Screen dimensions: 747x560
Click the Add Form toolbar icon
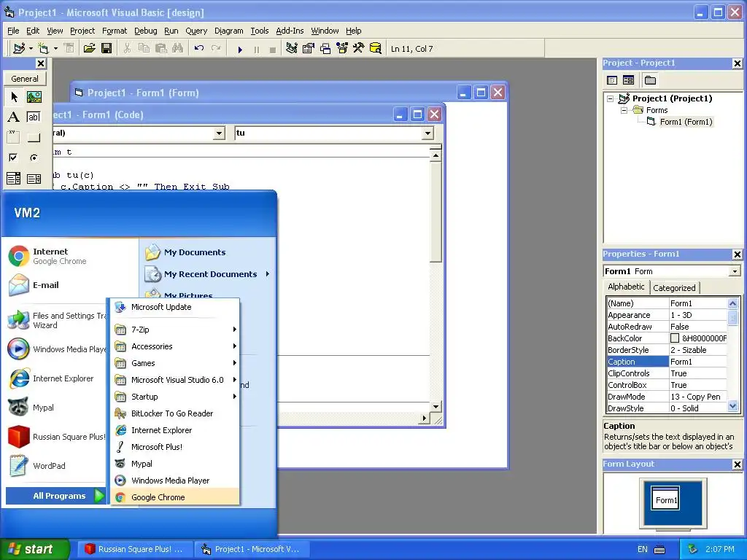43,48
